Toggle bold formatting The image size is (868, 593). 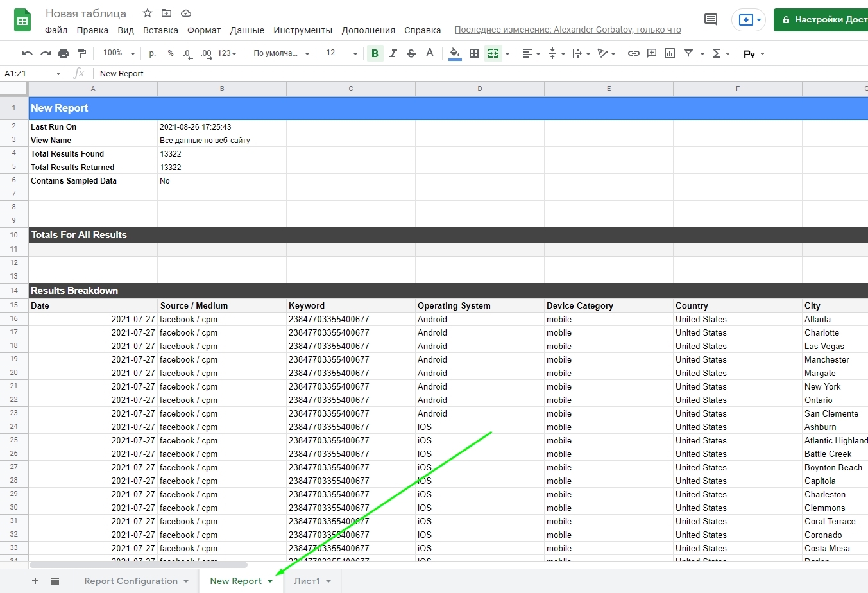coord(375,53)
